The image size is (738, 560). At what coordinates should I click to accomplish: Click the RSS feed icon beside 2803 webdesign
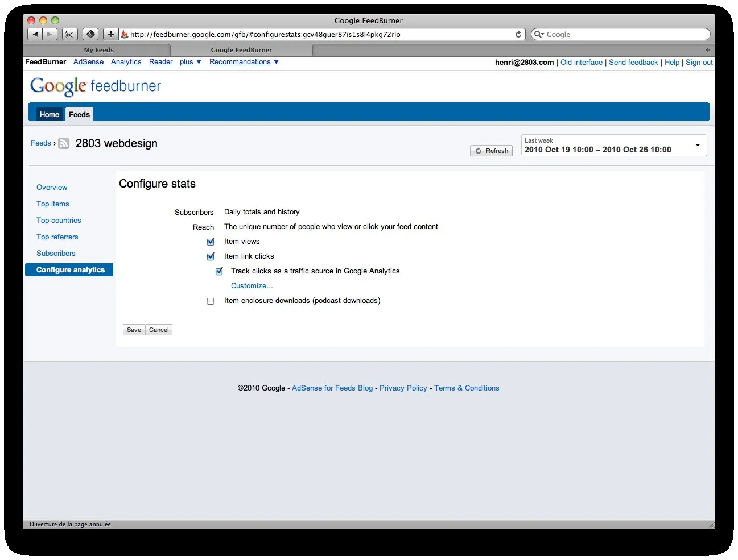64,143
